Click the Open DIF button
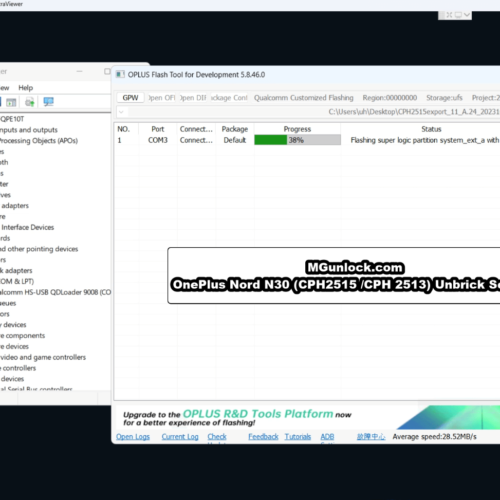This screenshot has width=500, height=500. pyautogui.click(x=193, y=98)
